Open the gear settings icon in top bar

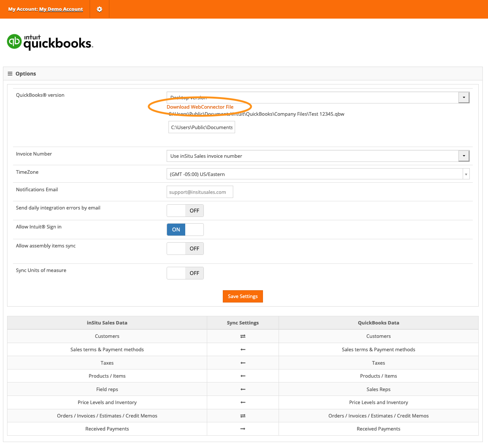coord(99,9)
